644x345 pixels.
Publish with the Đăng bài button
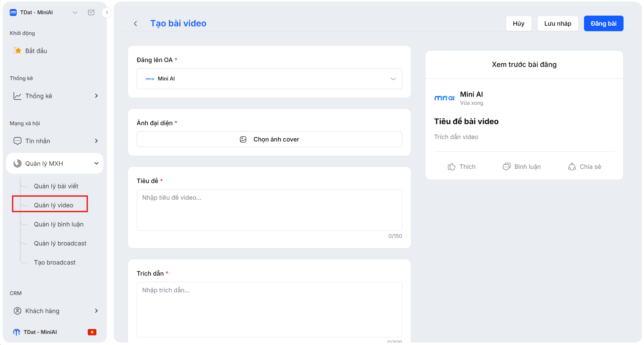[603, 24]
